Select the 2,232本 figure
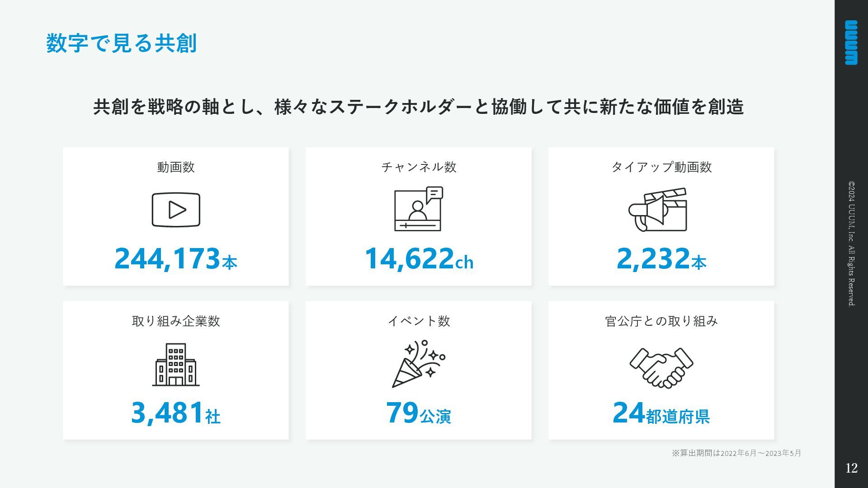 click(661, 259)
